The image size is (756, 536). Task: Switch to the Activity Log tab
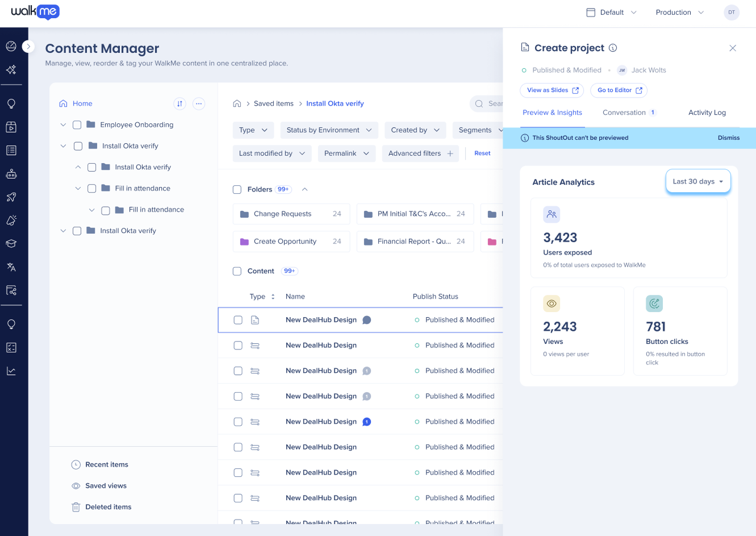click(x=707, y=113)
